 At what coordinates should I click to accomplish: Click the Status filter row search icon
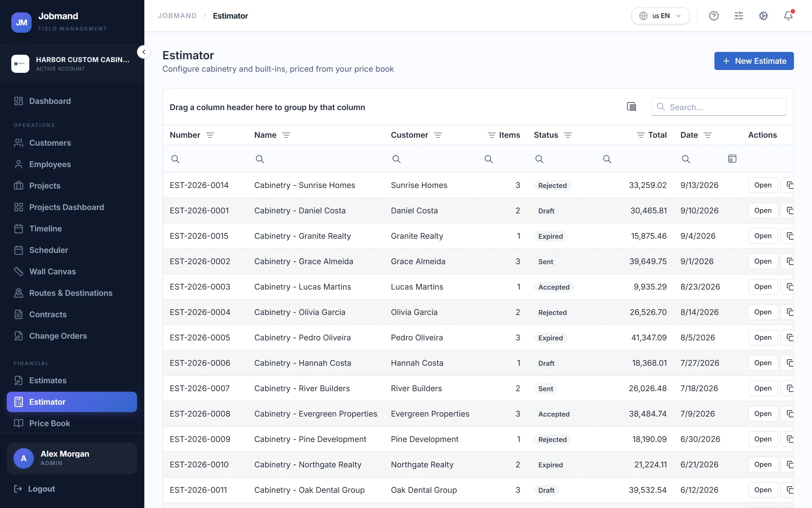[x=539, y=159]
